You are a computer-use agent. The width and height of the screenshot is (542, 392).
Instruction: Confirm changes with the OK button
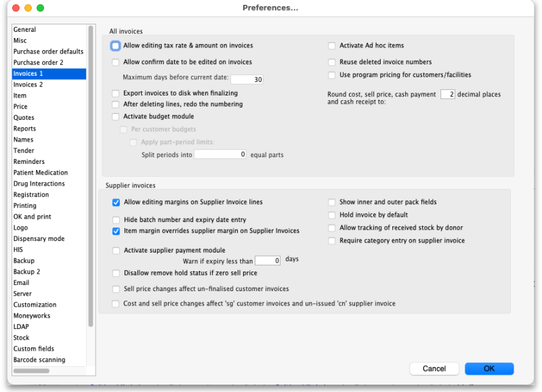489,368
